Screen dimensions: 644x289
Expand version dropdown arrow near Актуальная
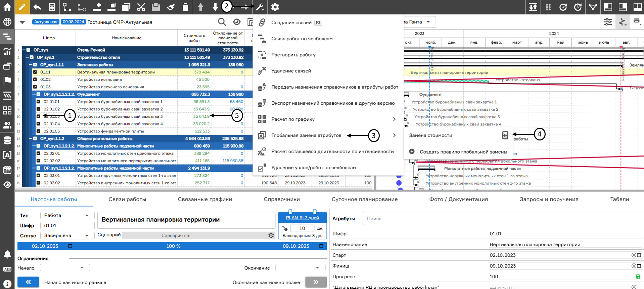(22, 22)
